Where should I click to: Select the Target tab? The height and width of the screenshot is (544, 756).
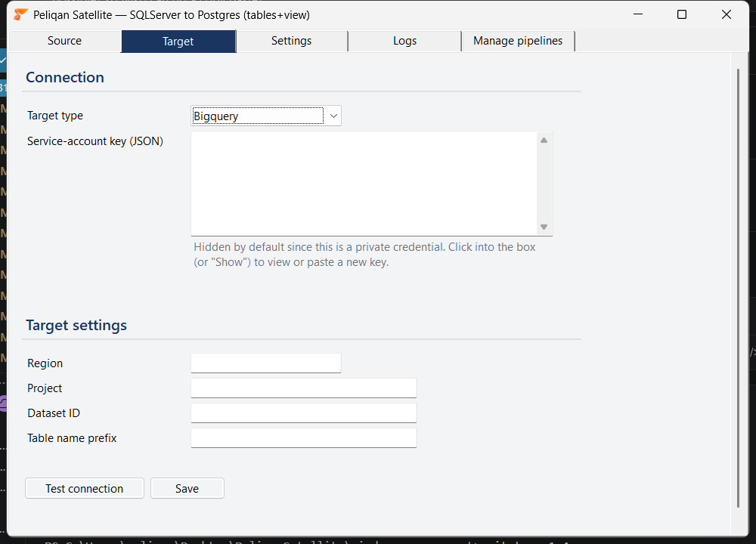[178, 42]
